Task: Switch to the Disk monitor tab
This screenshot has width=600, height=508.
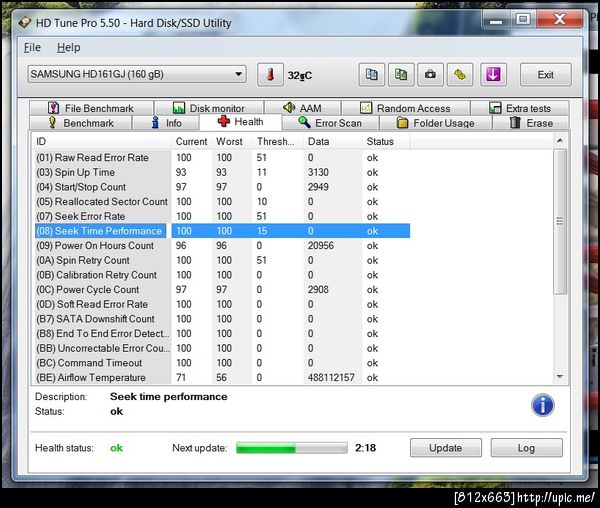Action: tap(209, 108)
